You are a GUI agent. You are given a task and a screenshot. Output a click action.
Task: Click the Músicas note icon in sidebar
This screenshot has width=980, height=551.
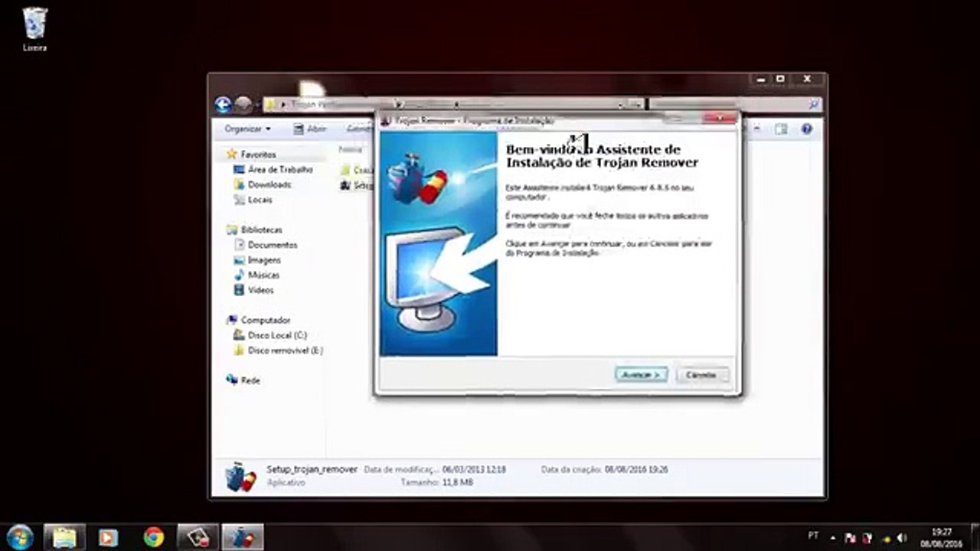240,275
